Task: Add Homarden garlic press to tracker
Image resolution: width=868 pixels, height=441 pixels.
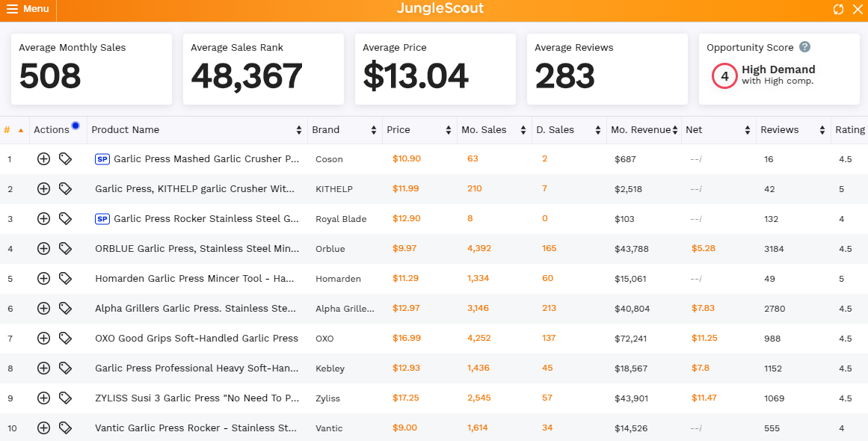Action: pos(43,279)
